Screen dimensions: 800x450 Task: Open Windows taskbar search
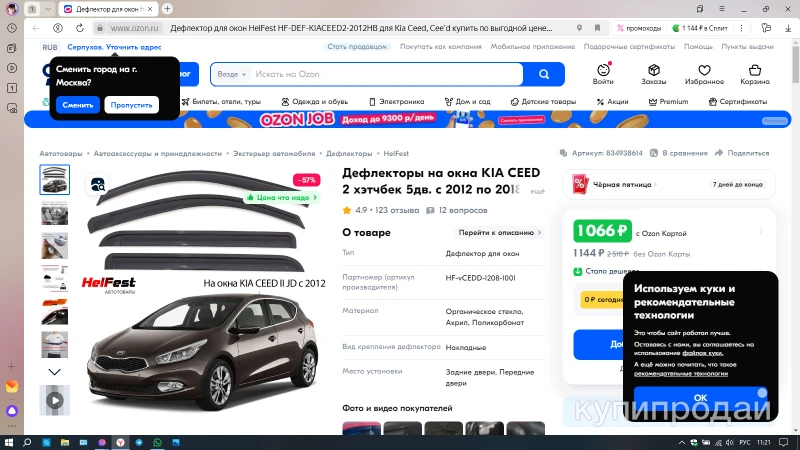[27, 442]
